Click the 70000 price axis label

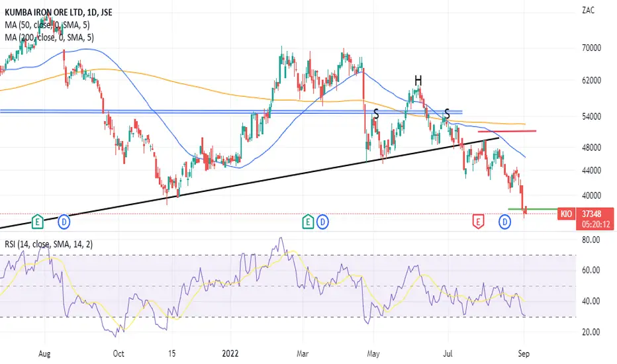(591, 48)
